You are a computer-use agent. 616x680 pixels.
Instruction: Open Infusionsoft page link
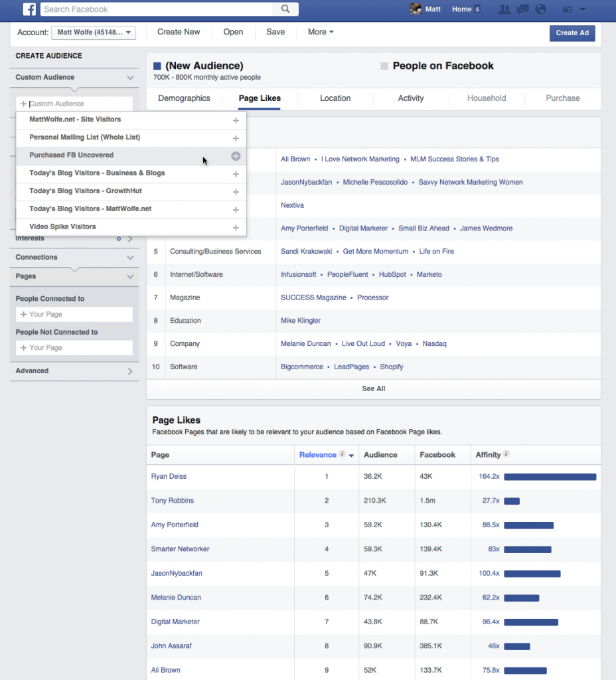(x=299, y=274)
